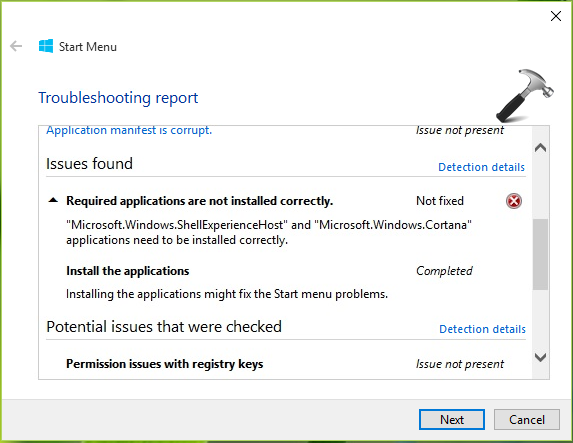Click the Cancel button

coord(527,420)
